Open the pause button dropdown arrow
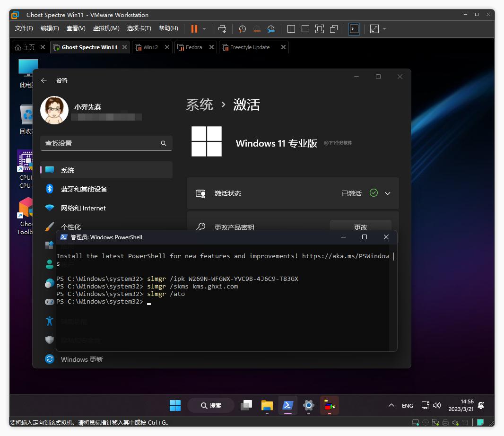This screenshot has height=436, width=504. point(204,29)
